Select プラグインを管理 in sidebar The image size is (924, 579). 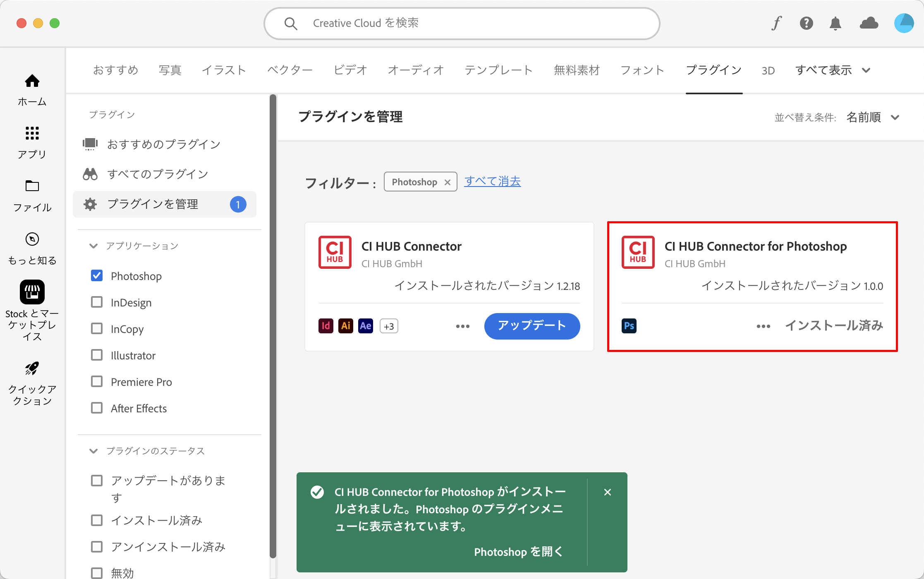[165, 204]
